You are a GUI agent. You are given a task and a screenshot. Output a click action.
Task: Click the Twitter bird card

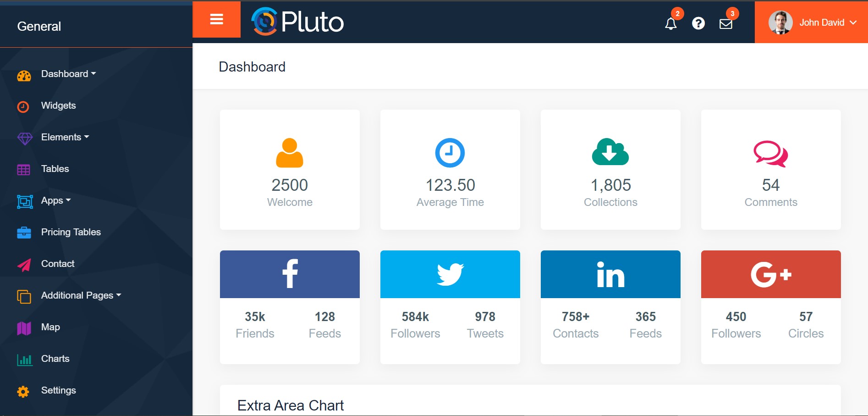tap(450, 274)
